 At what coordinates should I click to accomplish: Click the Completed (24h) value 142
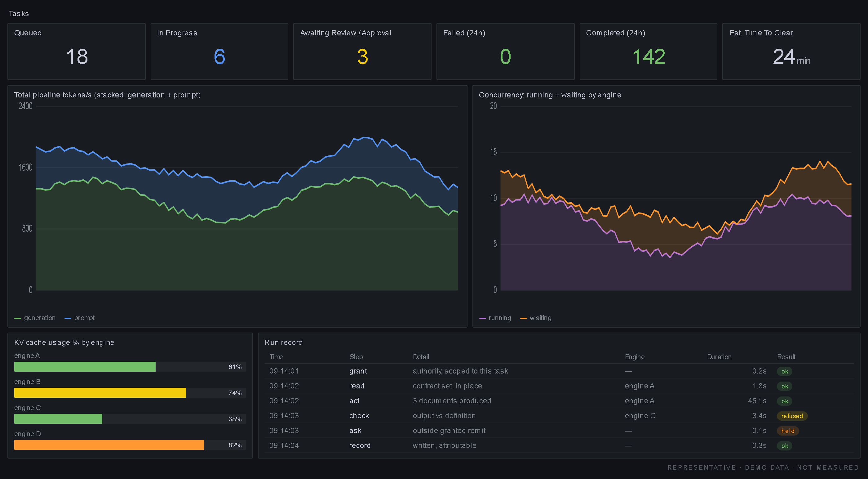(649, 56)
